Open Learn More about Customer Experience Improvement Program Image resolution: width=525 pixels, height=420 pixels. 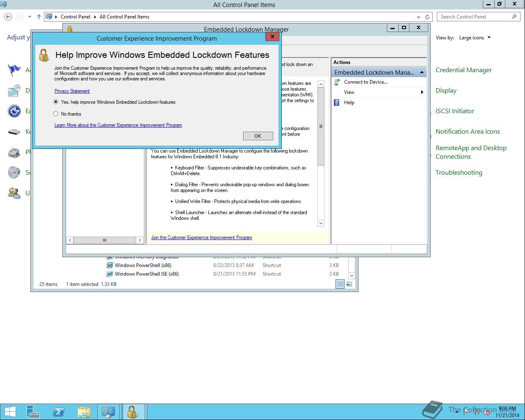(118, 125)
